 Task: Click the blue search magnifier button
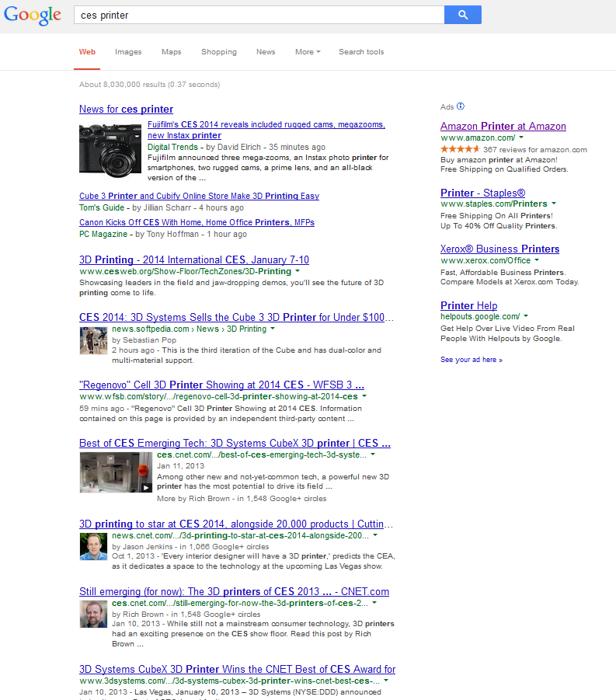[x=463, y=15]
